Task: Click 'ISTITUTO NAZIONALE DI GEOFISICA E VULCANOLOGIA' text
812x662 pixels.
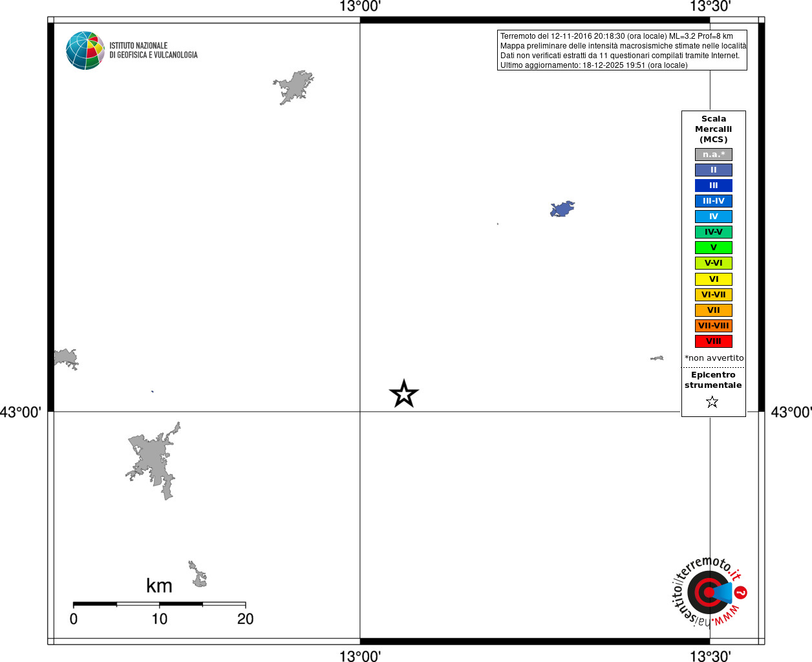Action: point(153,50)
